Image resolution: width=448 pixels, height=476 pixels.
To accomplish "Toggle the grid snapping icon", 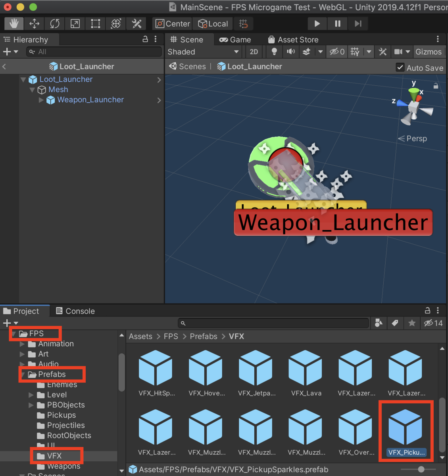I will pyautogui.click(x=244, y=24).
